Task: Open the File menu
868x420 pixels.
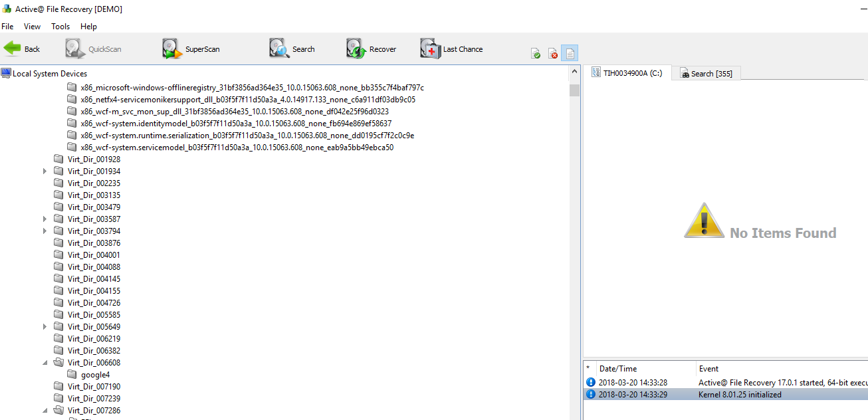Action: tap(7, 27)
